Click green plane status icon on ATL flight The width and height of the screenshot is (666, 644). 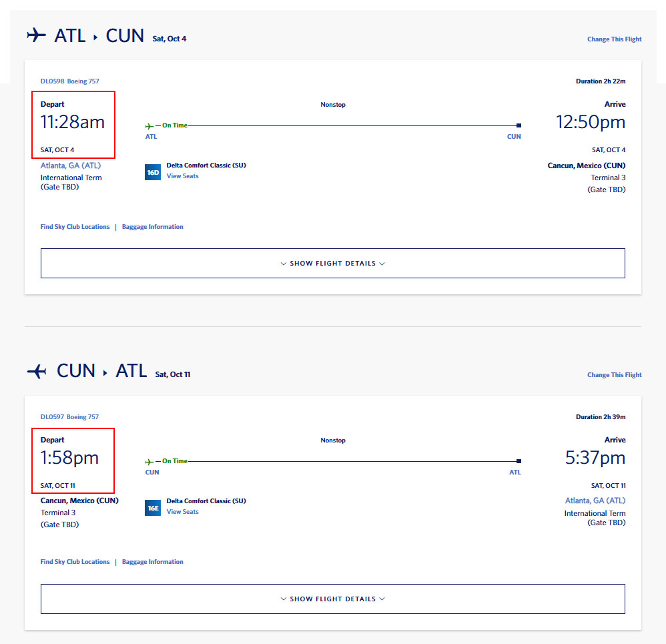coord(149,126)
